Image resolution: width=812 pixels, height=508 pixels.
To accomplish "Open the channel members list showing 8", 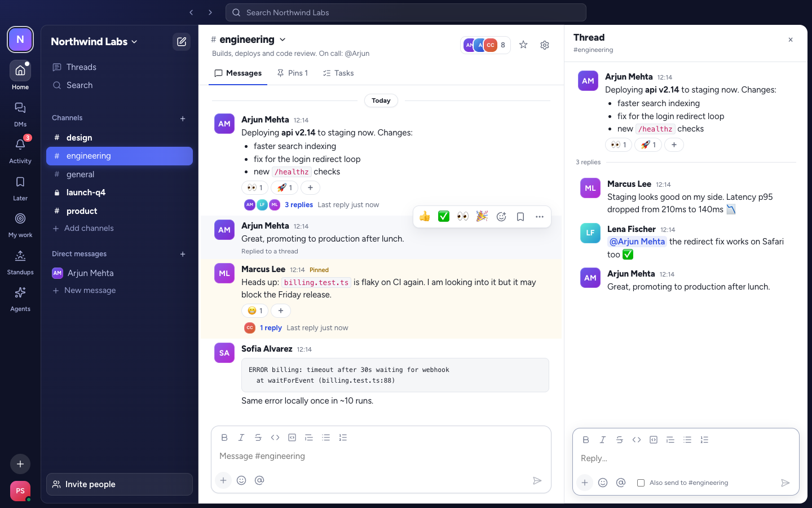I will click(x=486, y=45).
